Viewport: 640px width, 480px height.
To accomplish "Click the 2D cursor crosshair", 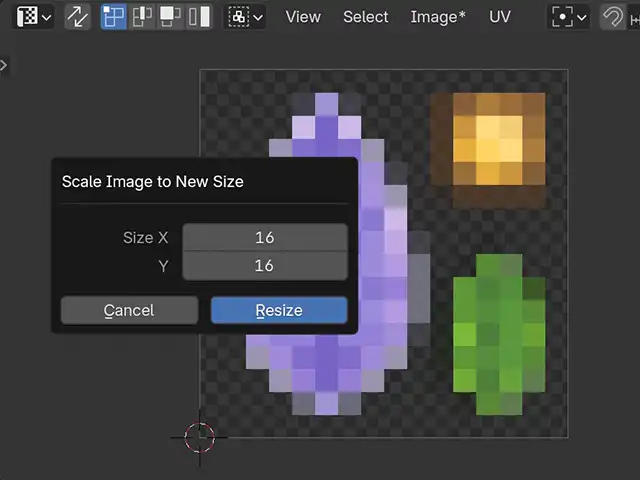I will click(199, 438).
